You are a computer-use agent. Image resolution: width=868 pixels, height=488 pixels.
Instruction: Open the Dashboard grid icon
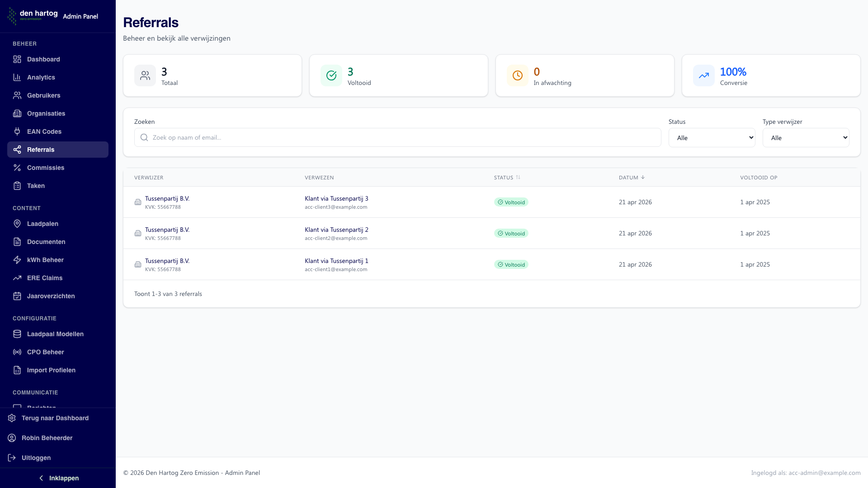[x=17, y=59]
